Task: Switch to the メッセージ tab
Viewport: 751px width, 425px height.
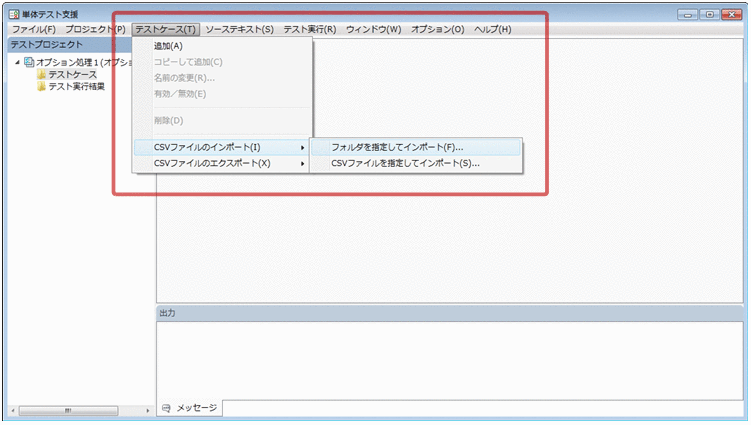Action: 190,408
